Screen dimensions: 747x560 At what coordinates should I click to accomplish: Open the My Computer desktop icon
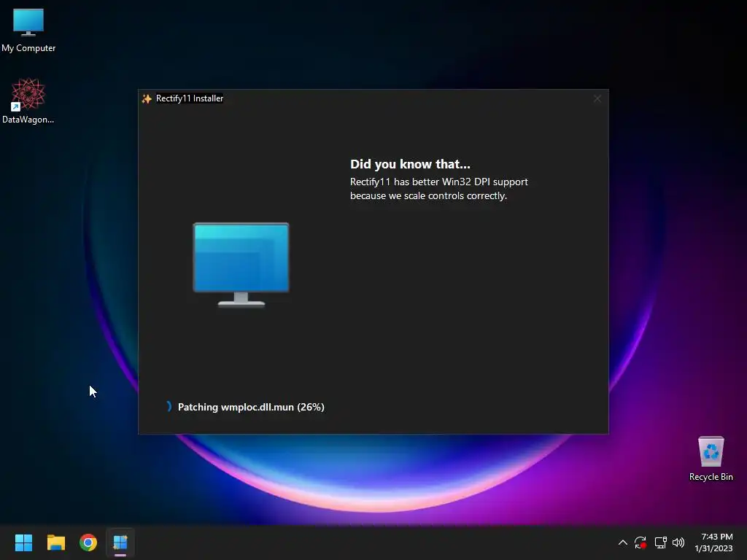pyautogui.click(x=28, y=29)
